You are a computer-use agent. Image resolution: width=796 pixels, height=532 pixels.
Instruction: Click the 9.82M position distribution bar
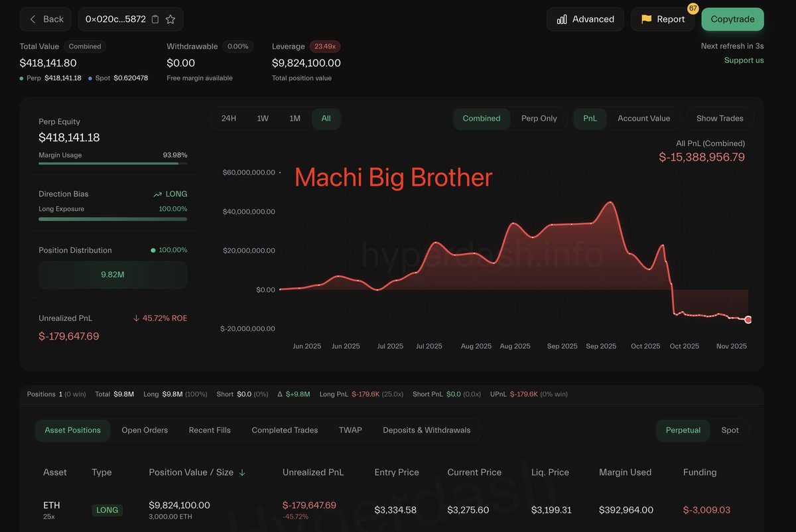pyautogui.click(x=113, y=275)
